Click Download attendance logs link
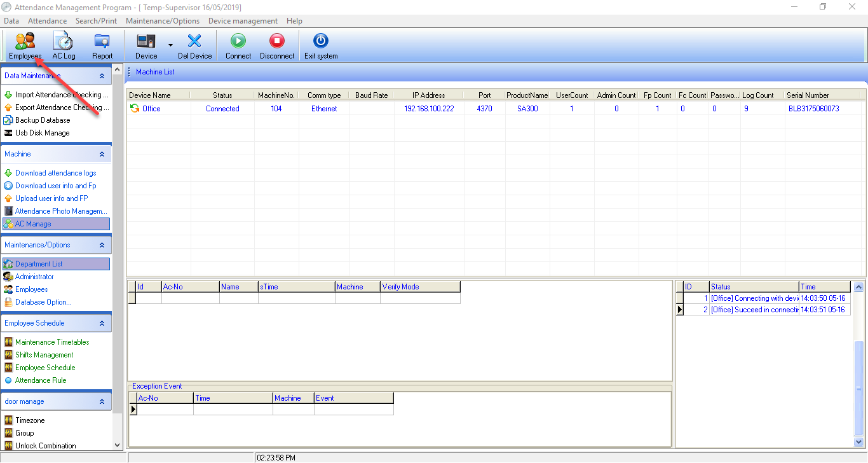868x463 pixels. (56, 173)
